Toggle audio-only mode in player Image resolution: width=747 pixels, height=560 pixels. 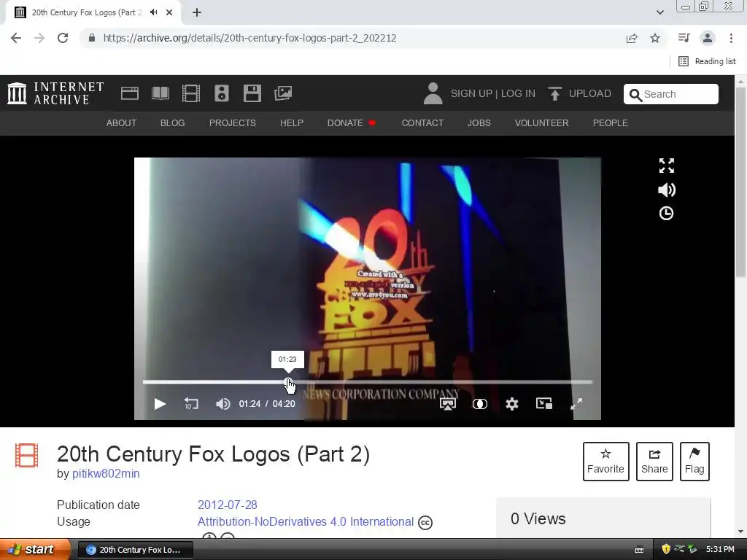pos(480,404)
